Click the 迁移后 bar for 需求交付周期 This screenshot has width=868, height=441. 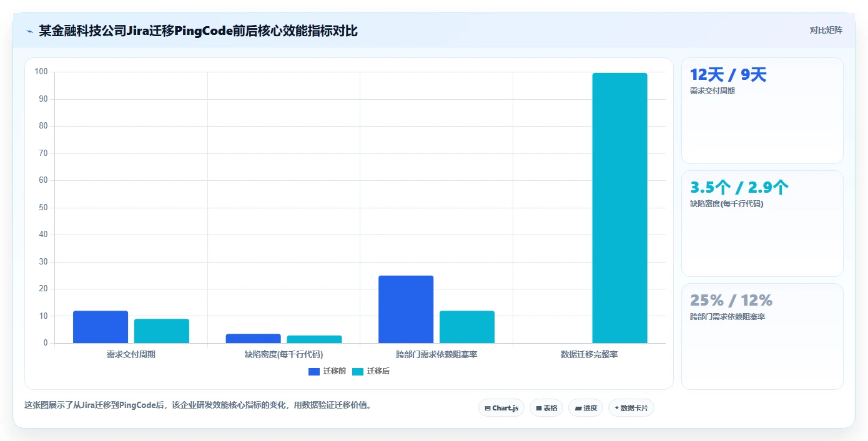click(x=162, y=331)
